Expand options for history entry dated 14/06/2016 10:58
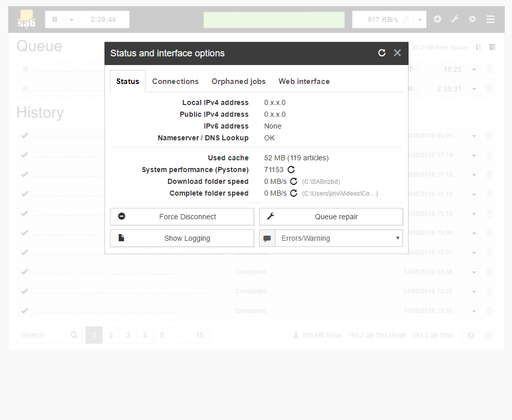This screenshot has width=512, height=420. pyautogui.click(x=474, y=272)
